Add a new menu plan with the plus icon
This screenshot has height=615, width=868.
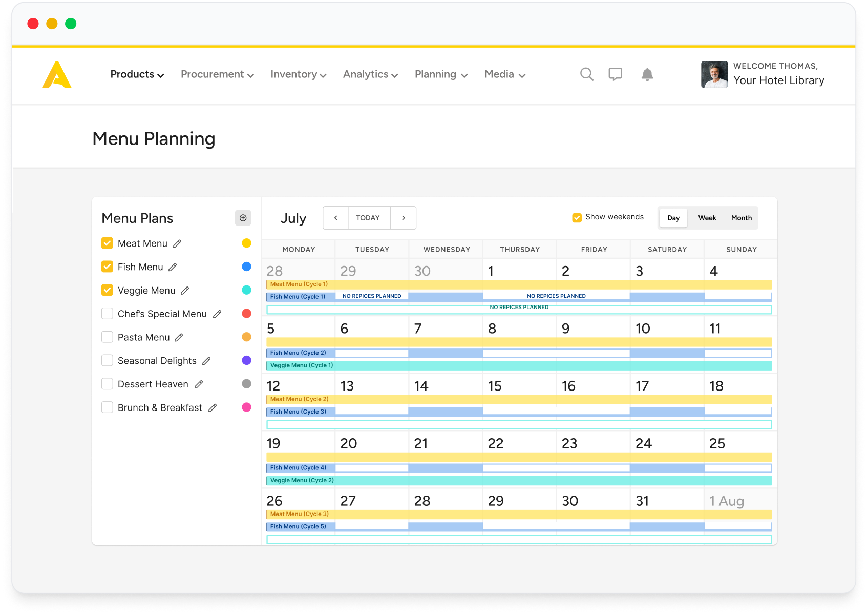coord(243,218)
